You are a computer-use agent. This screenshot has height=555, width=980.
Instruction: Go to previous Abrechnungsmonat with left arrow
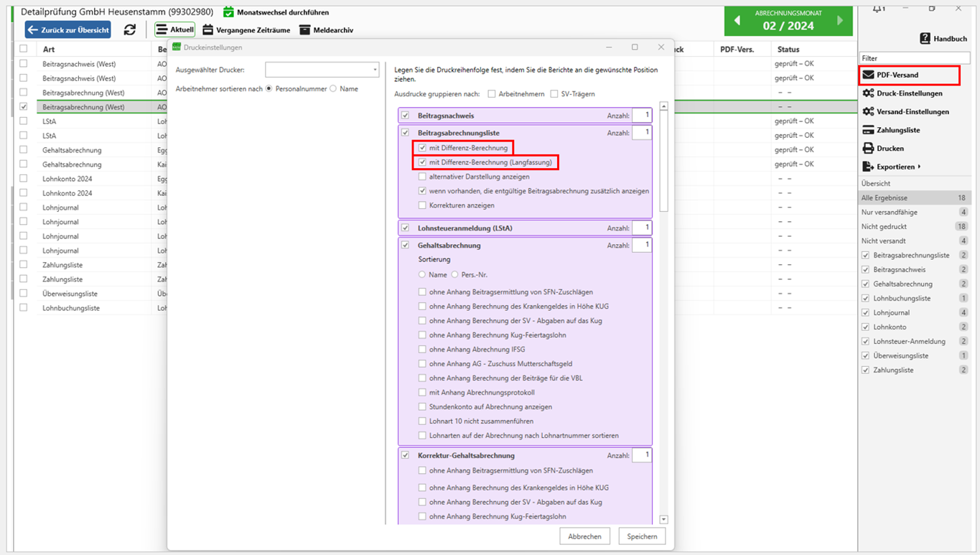[x=737, y=22]
